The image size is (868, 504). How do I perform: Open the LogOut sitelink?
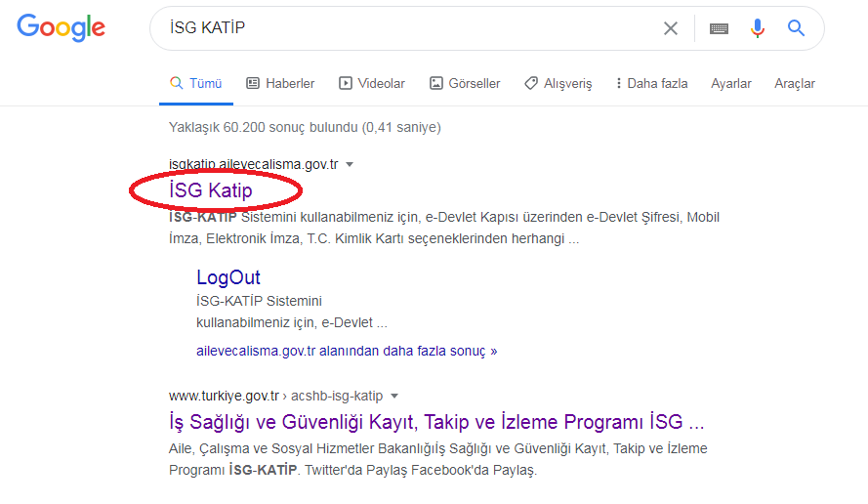pyautogui.click(x=228, y=277)
